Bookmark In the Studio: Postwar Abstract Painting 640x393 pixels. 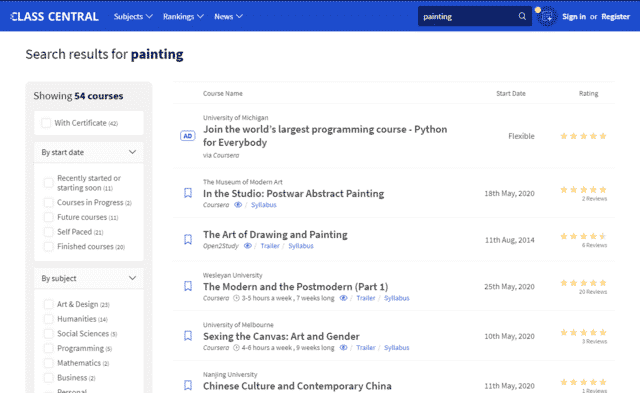point(188,193)
